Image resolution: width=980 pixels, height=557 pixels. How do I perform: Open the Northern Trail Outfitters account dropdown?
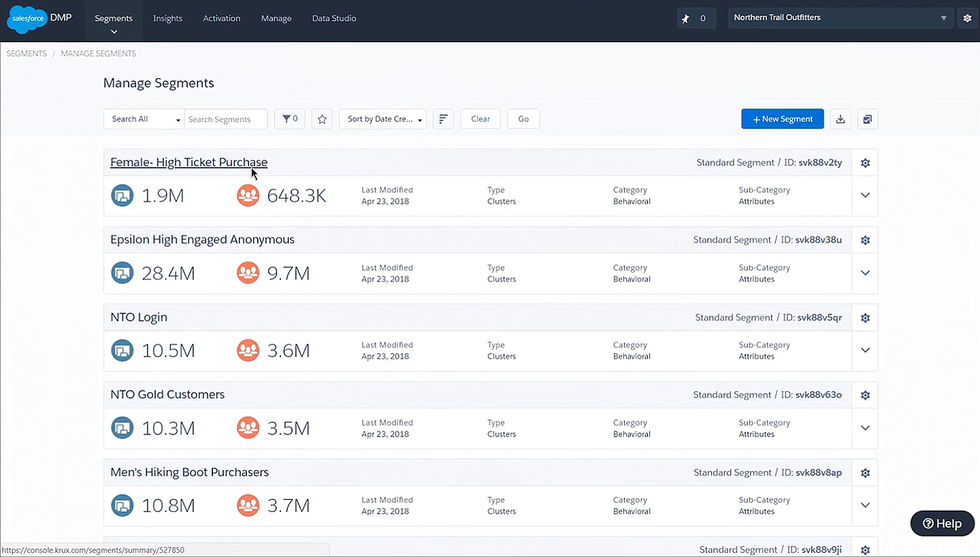(840, 17)
